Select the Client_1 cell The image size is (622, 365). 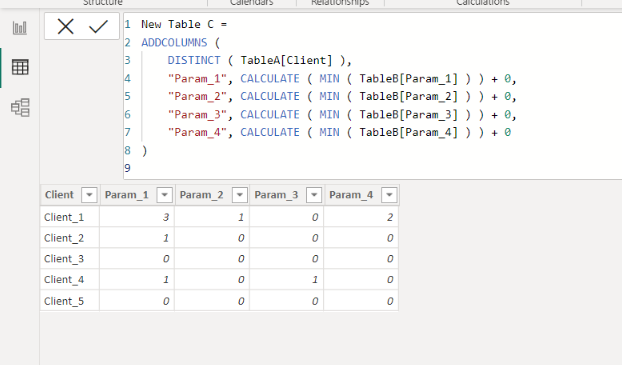tap(69, 217)
